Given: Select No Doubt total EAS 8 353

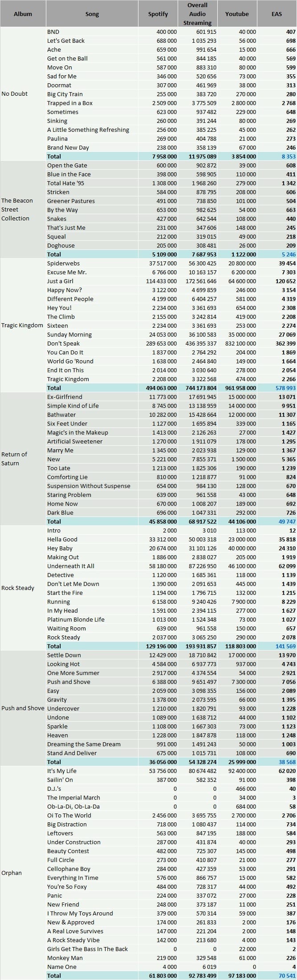Looking at the screenshot, I should 289,156.
